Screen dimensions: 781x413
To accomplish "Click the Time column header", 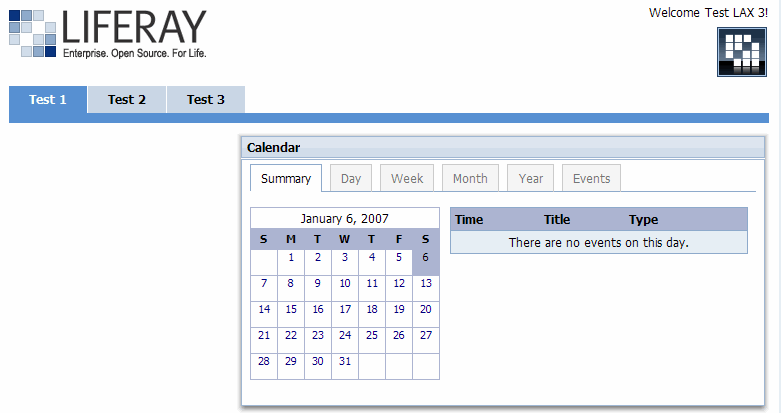I will tap(469, 220).
